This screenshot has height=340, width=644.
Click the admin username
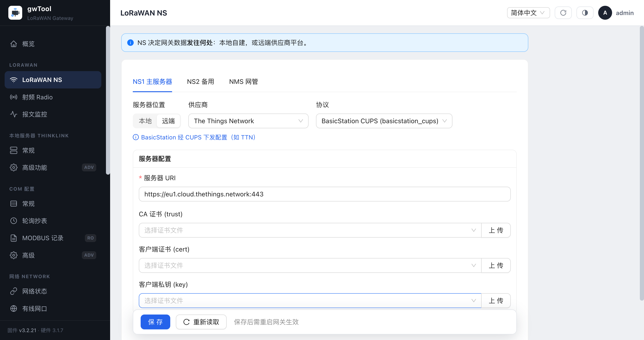(x=625, y=13)
